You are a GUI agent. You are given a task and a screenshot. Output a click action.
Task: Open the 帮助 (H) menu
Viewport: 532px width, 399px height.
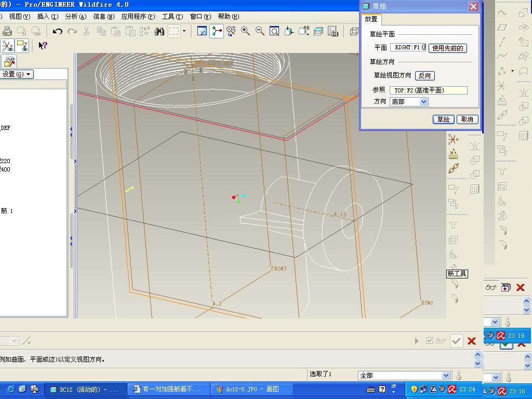(x=229, y=16)
